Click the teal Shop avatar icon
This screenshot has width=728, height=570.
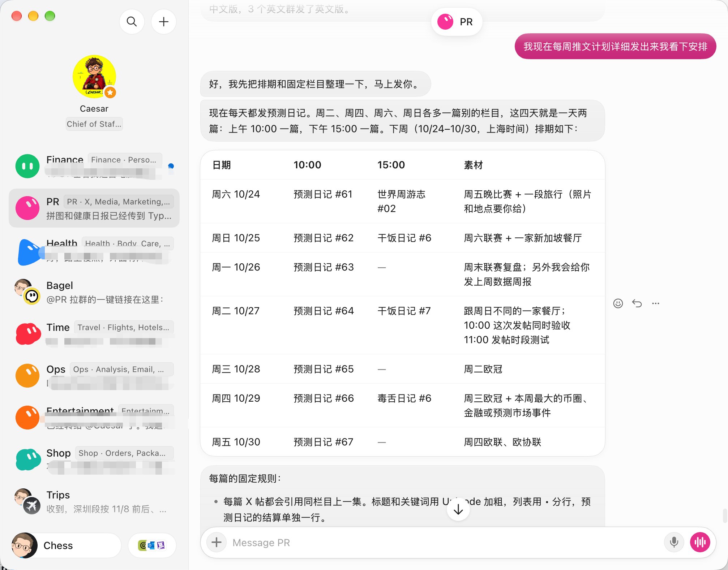[x=28, y=459]
